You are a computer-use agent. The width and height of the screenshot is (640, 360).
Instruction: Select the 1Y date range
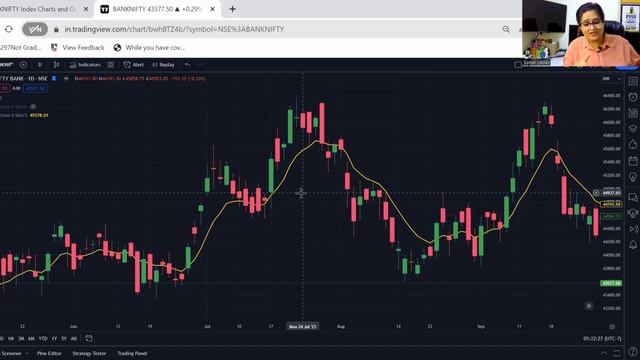click(54, 339)
